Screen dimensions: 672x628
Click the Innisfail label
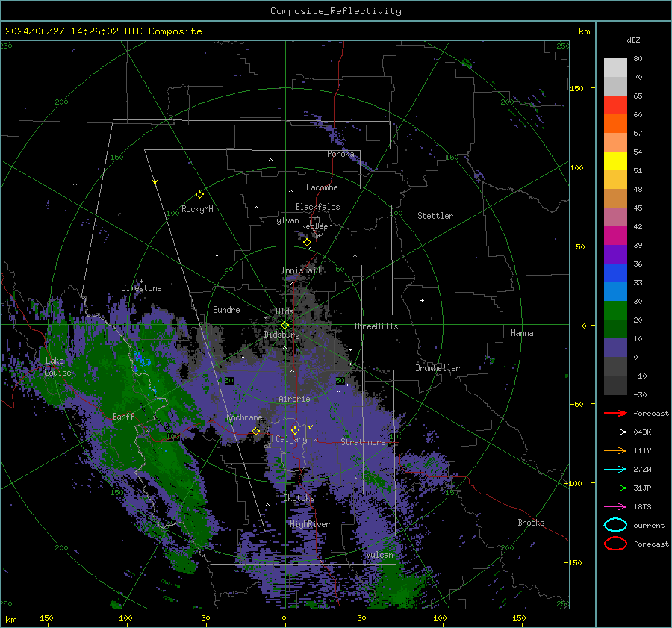point(302,270)
